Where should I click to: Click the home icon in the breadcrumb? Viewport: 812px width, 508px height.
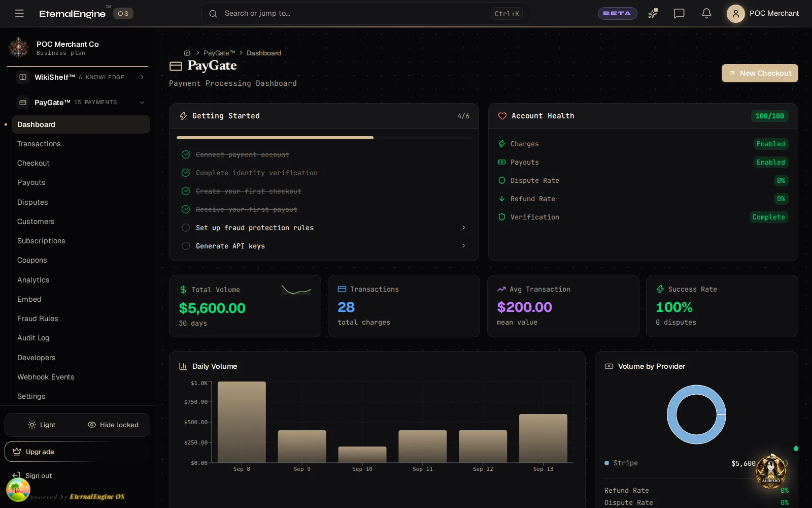tap(187, 53)
